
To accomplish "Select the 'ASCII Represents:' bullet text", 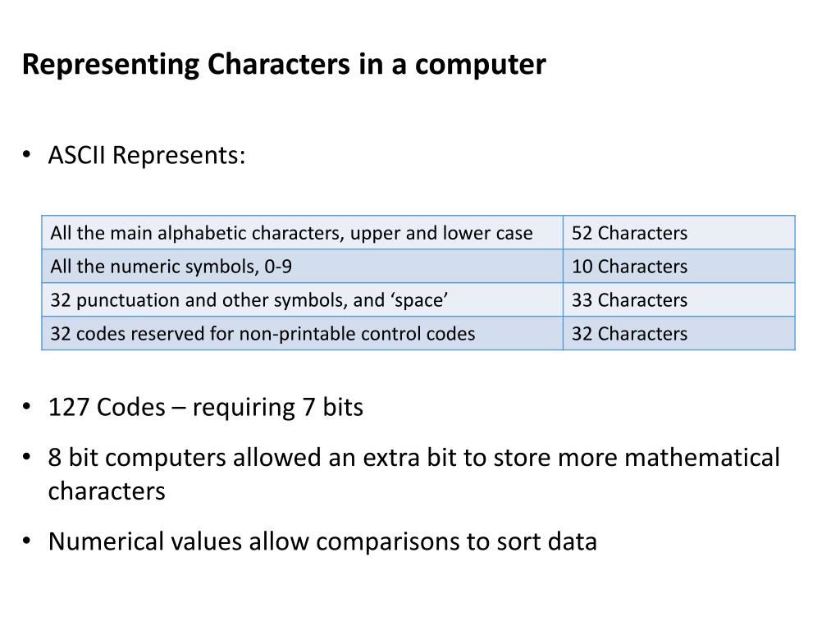I will coord(147,155).
